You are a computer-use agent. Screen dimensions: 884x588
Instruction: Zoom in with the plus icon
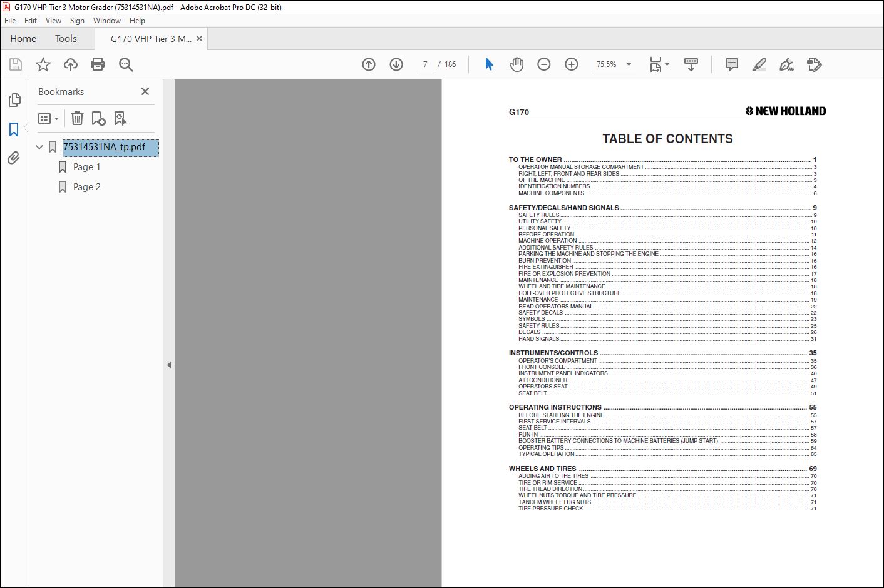coord(572,64)
